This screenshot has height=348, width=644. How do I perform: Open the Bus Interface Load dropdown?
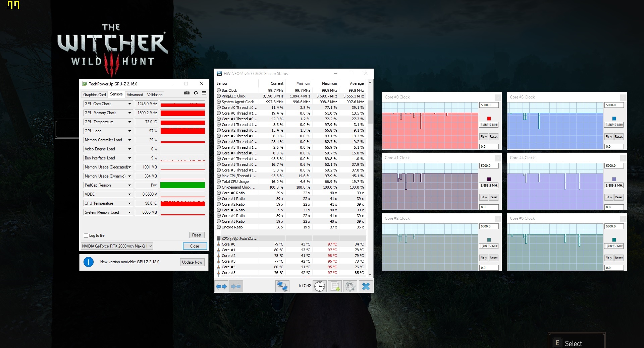129,158
